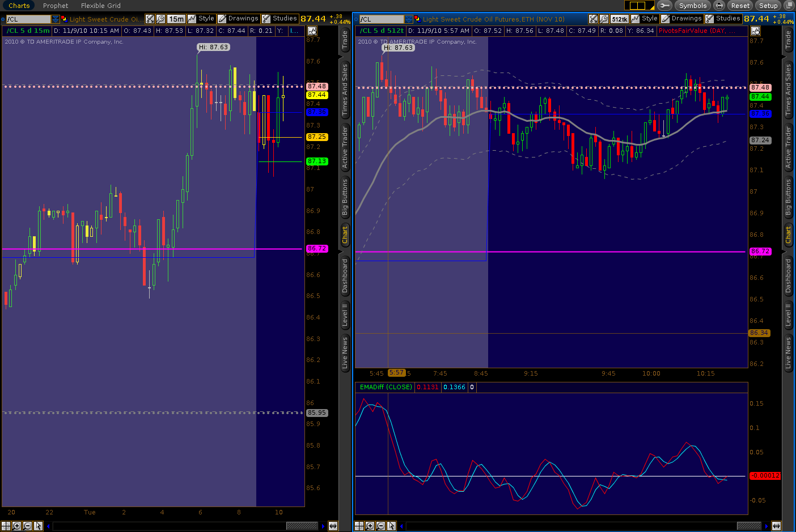Open the Flexible Grid tab
This screenshot has width=796, height=532.
coord(100,6)
